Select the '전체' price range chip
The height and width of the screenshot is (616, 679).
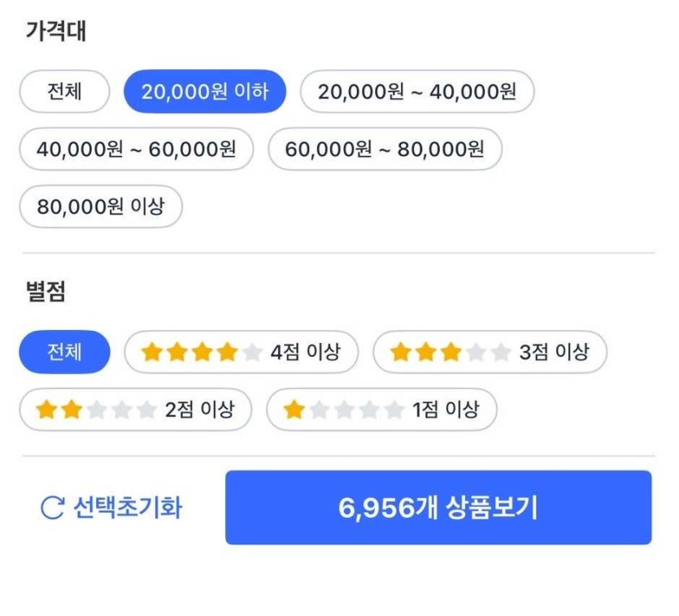point(64,91)
